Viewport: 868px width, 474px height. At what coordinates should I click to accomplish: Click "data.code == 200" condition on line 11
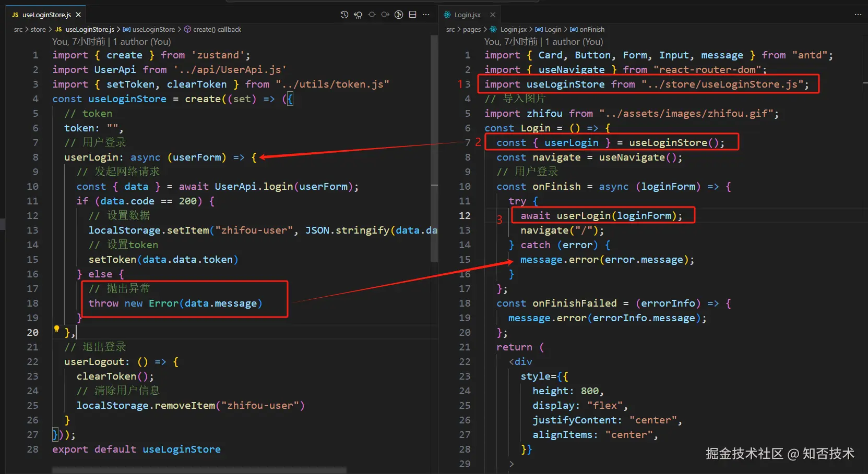148,201
